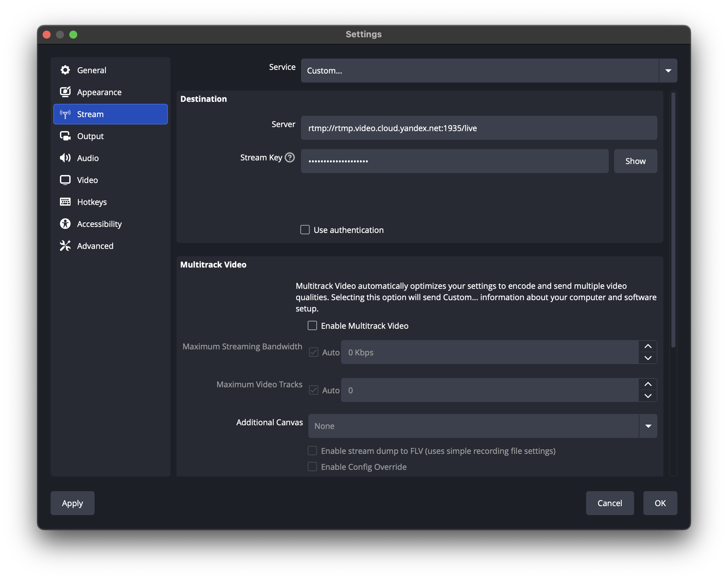Click the Stream Key help icon

coord(290,158)
